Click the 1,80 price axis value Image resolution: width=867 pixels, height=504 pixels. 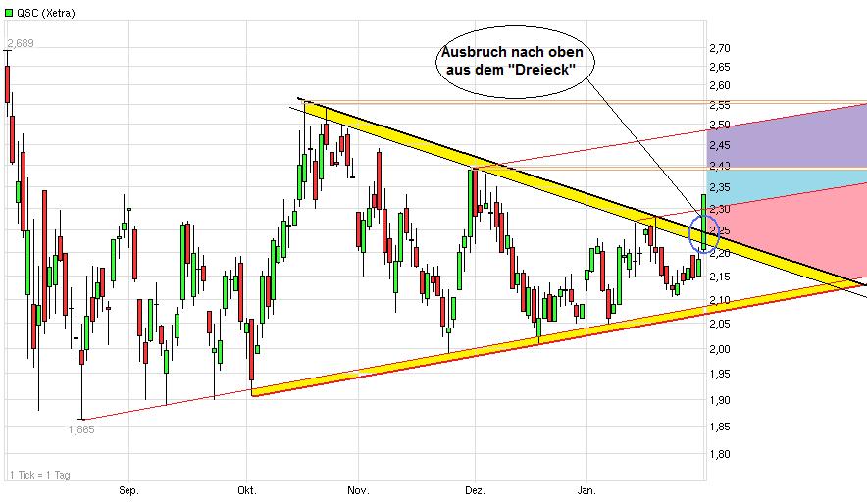(x=719, y=454)
